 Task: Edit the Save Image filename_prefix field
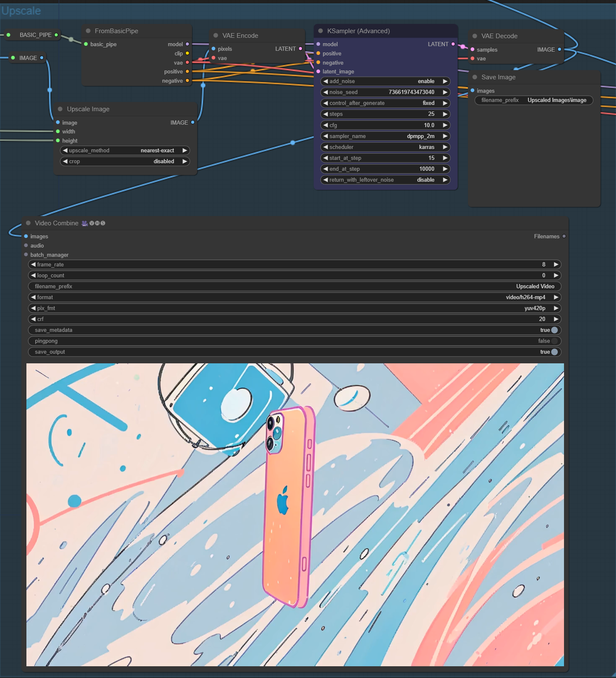pyautogui.click(x=534, y=100)
